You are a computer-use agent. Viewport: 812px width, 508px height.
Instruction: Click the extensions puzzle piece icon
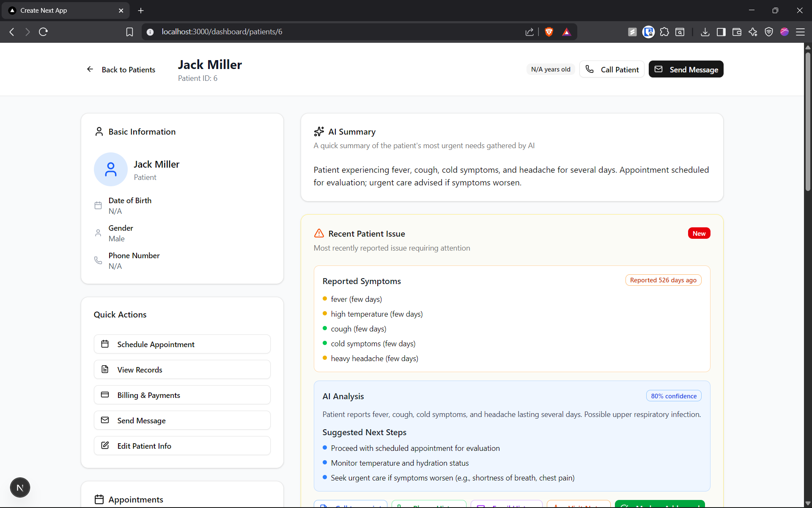point(664,32)
